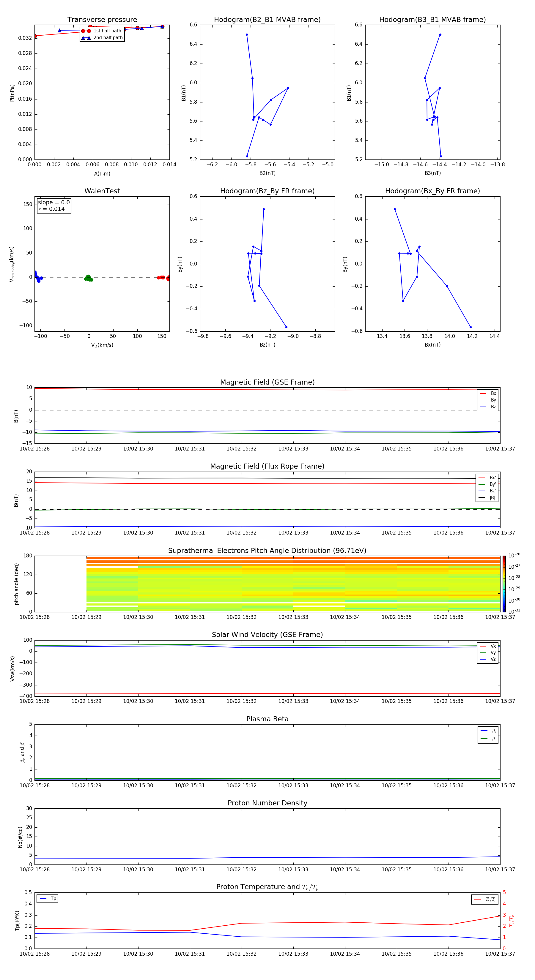Select the "slope = 0.0" annotation in WalenTest
The height and width of the screenshot is (980, 535).
click(54, 203)
